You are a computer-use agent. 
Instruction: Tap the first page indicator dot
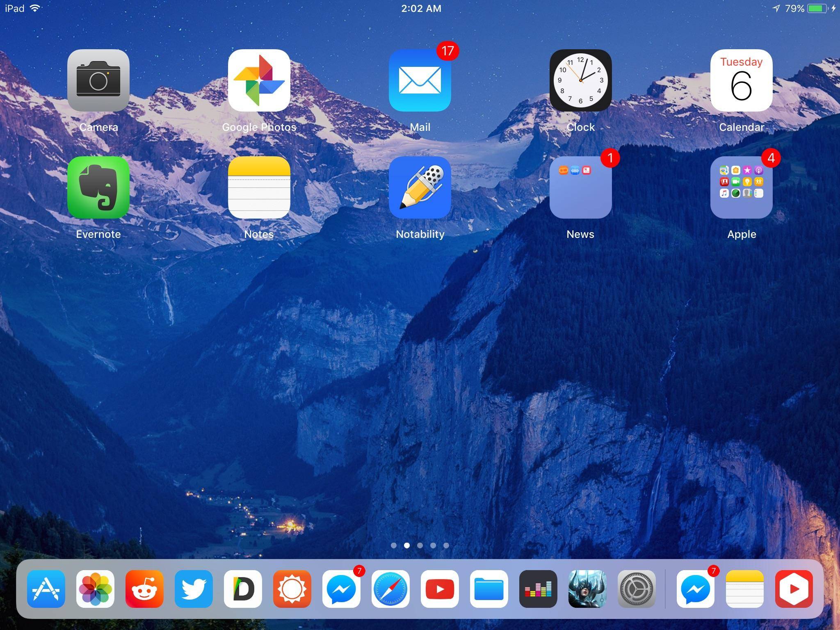click(394, 545)
